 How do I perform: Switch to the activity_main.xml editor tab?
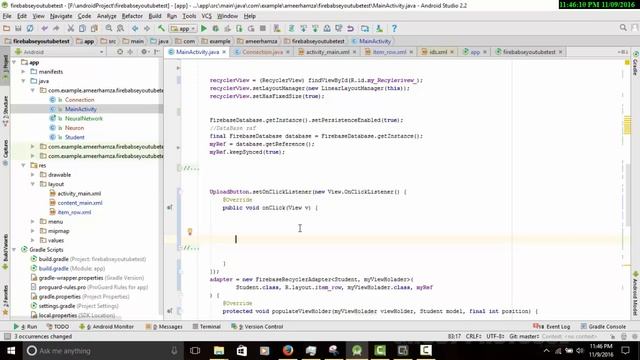point(327,52)
